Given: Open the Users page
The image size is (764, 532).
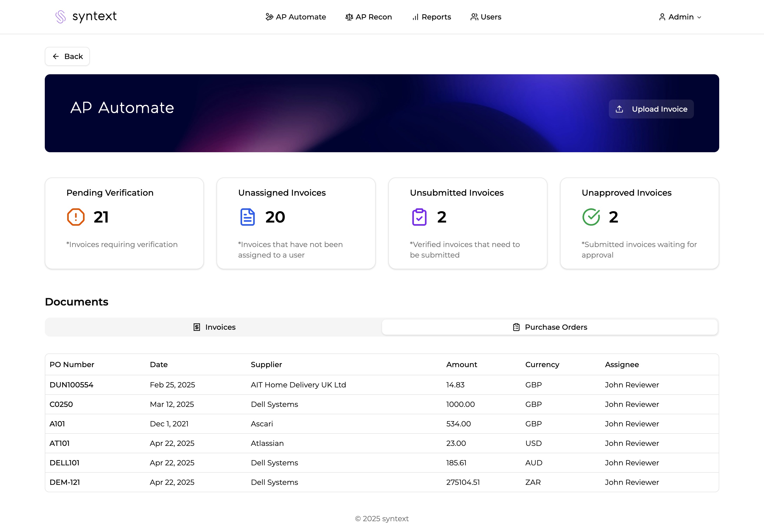Looking at the screenshot, I should [x=486, y=17].
